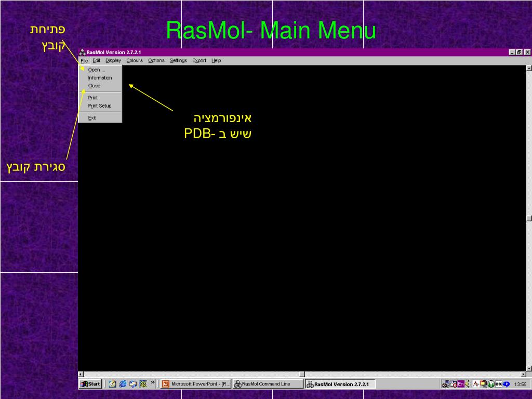Click the vertical scrollbar down arrow
This screenshot has height=399, width=532.
click(x=529, y=368)
